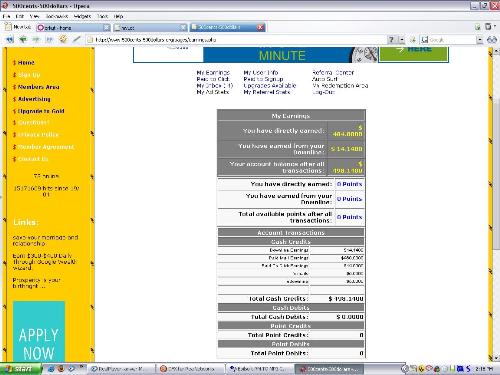This screenshot has height=375, width=500.
Task: Expand the arrow beside the trash icon
Action: coord(494,26)
